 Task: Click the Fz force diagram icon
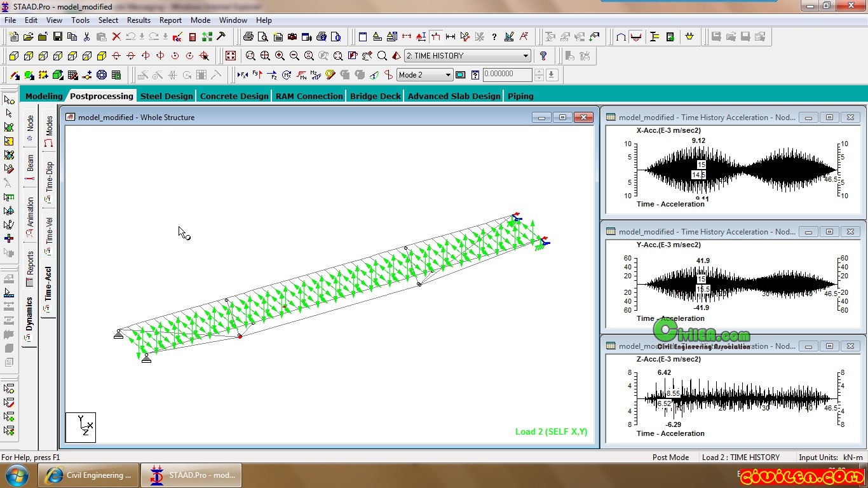click(x=272, y=75)
